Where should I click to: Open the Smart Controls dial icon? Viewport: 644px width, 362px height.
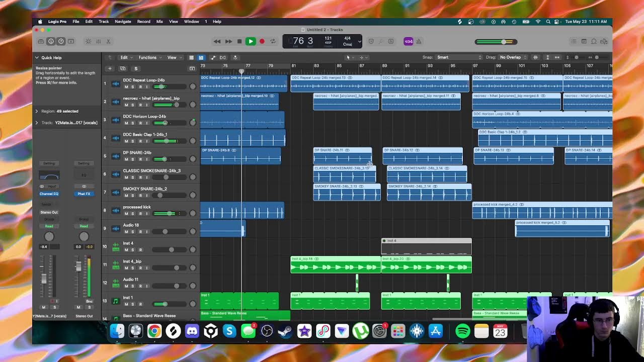tap(88, 41)
